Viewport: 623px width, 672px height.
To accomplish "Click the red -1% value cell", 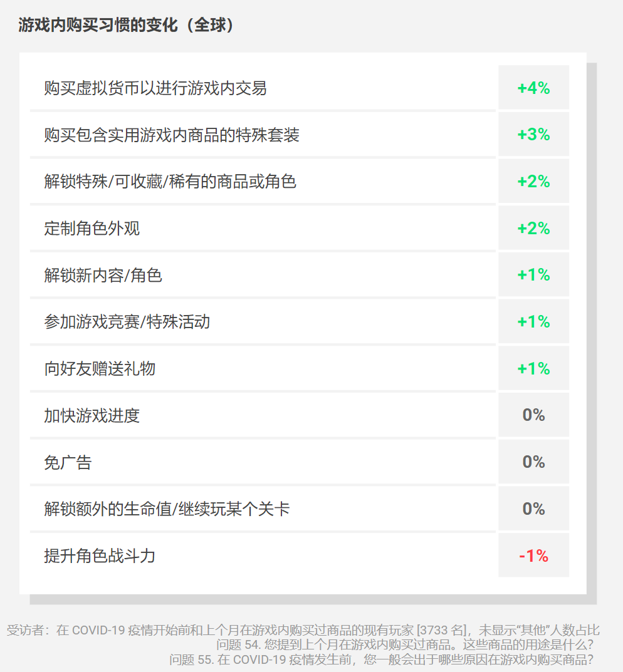I will pos(533,555).
